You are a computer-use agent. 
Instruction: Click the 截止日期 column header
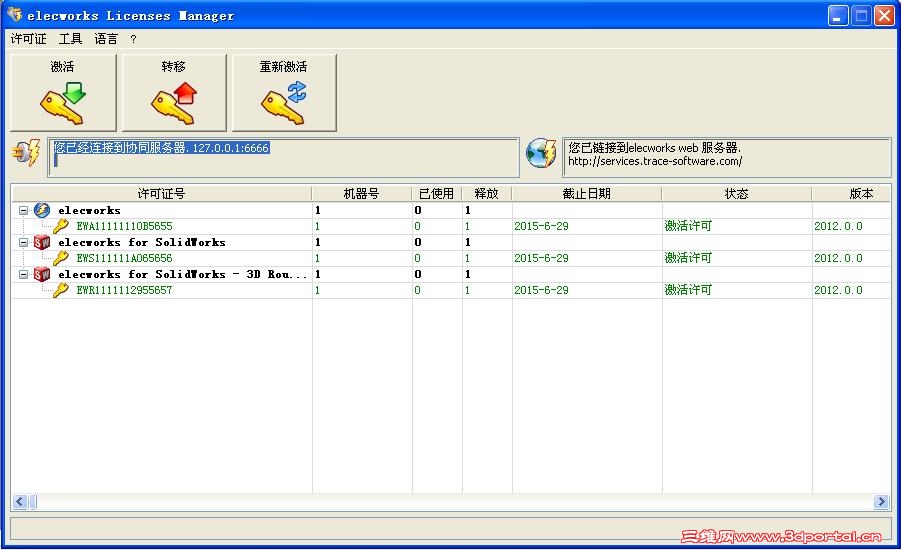pyautogui.click(x=587, y=194)
